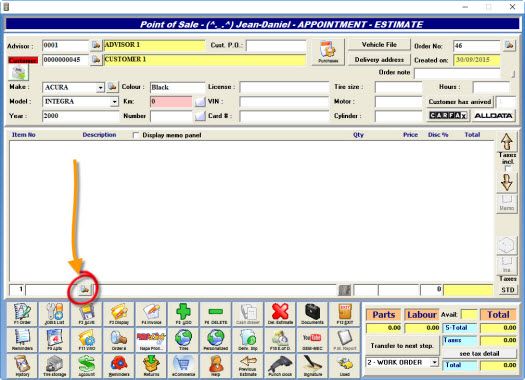This screenshot has width=525, height=380.
Task: Click the License input field
Action: 284,87
